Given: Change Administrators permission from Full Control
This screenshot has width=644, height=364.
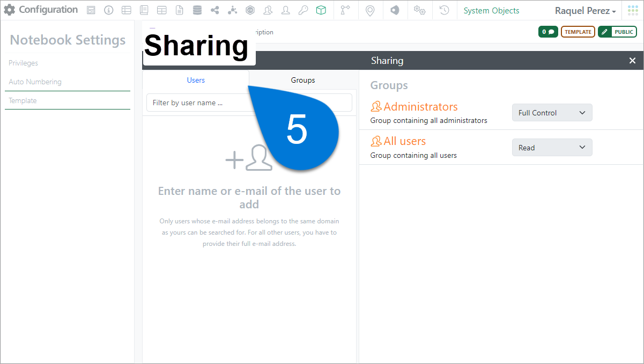Looking at the screenshot, I should (552, 113).
